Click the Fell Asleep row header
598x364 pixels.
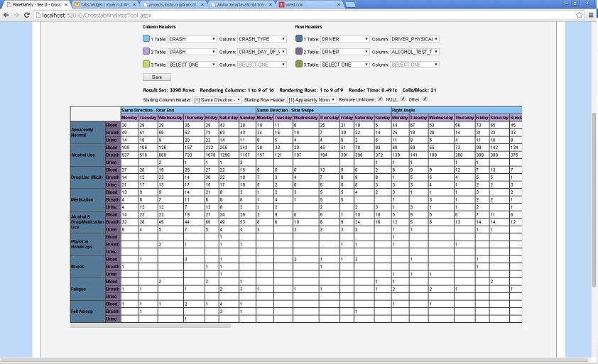pyautogui.click(x=88, y=311)
